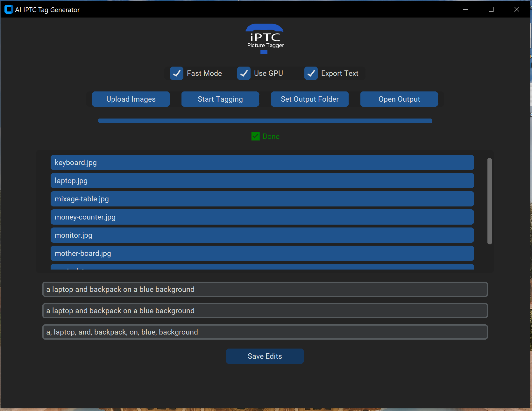532x411 pixels.
Task: Select laptop.jpg in the image list
Action: point(262,181)
